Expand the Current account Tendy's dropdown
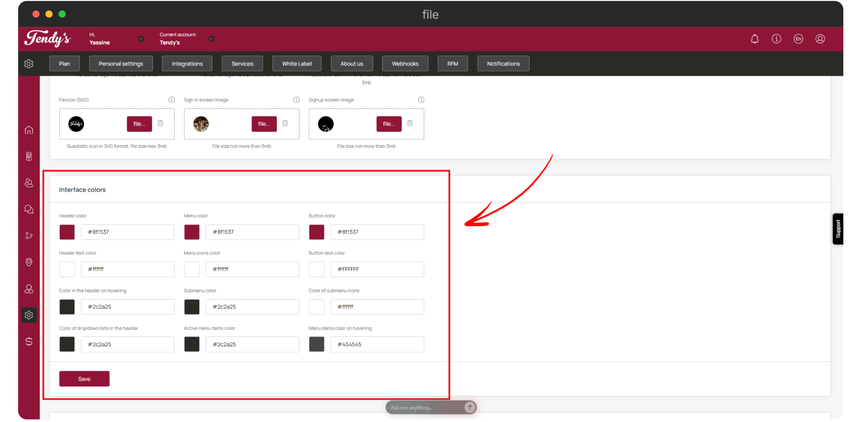 [x=211, y=39]
